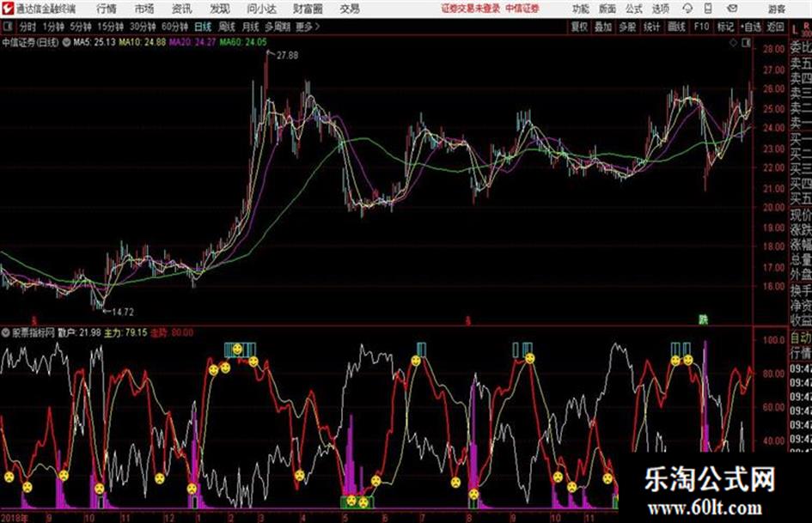This screenshot has height=523, width=812.
Task: Expand the 更多 periods chevron
Action: pos(317,27)
